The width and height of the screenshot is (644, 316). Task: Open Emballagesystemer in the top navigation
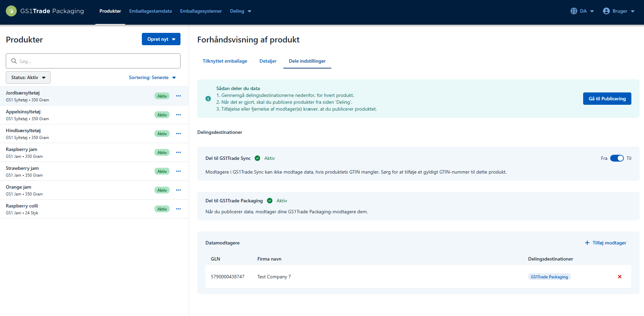pos(201,11)
